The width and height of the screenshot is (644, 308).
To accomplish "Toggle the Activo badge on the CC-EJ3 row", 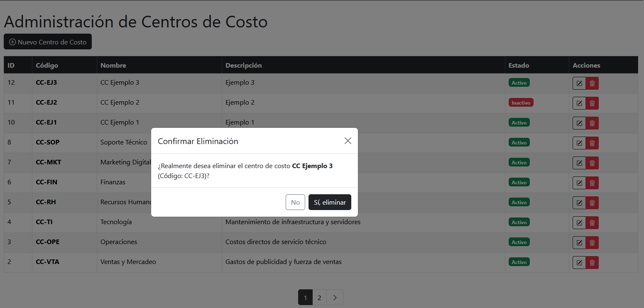I will click(519, 83).
